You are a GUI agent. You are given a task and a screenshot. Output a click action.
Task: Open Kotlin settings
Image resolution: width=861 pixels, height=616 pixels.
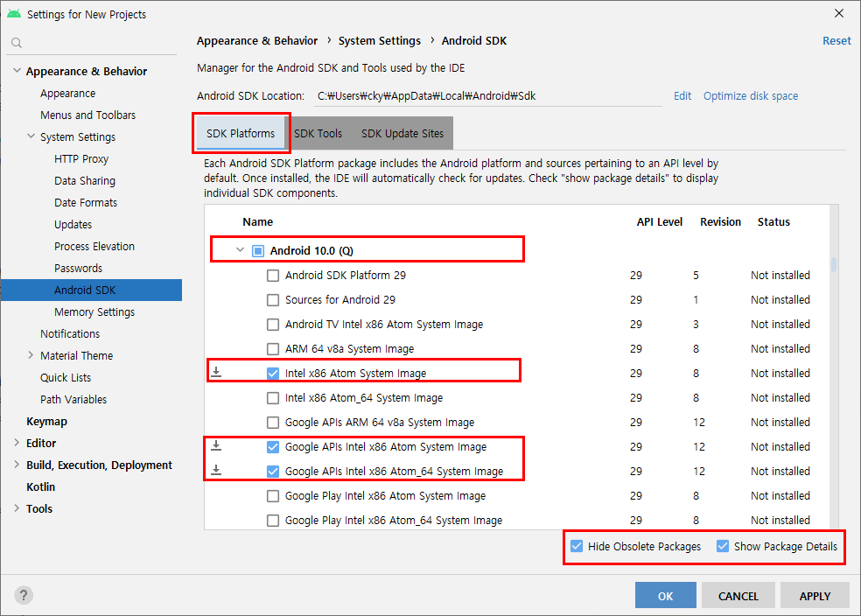40,487
